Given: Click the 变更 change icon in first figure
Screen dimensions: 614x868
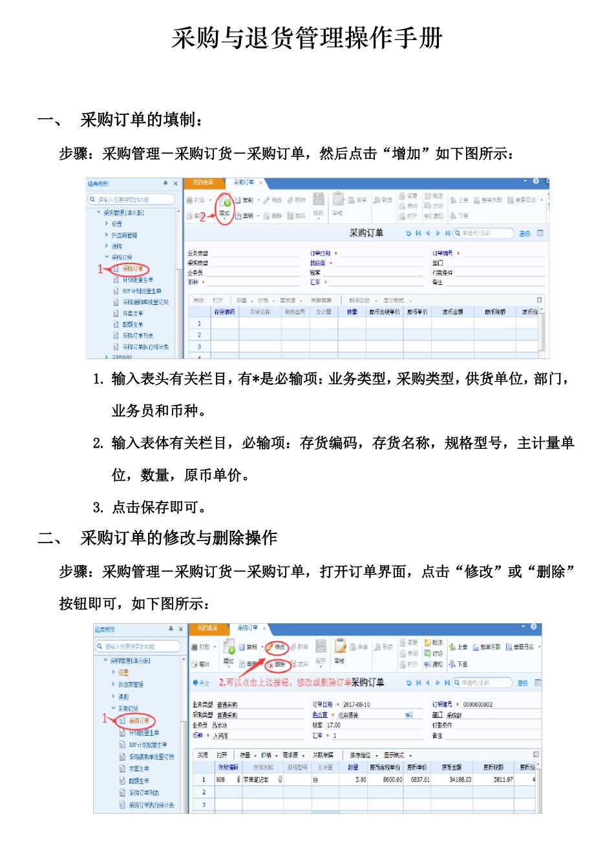Looking at the screenshot, I should pos(402,196).
